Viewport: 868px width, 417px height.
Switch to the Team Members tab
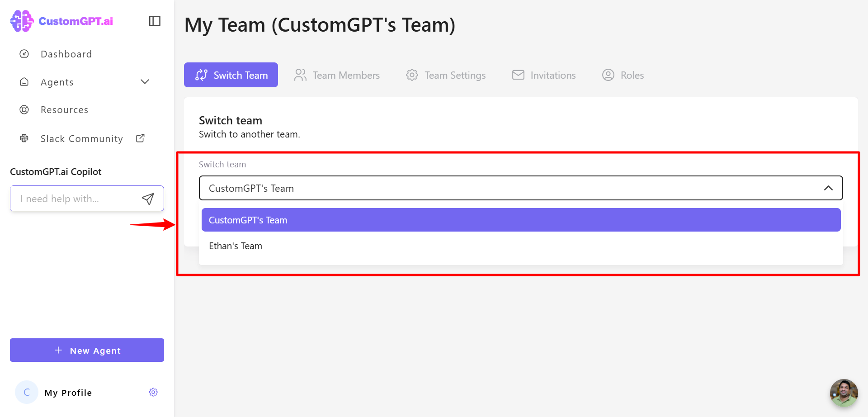[337, 75]
